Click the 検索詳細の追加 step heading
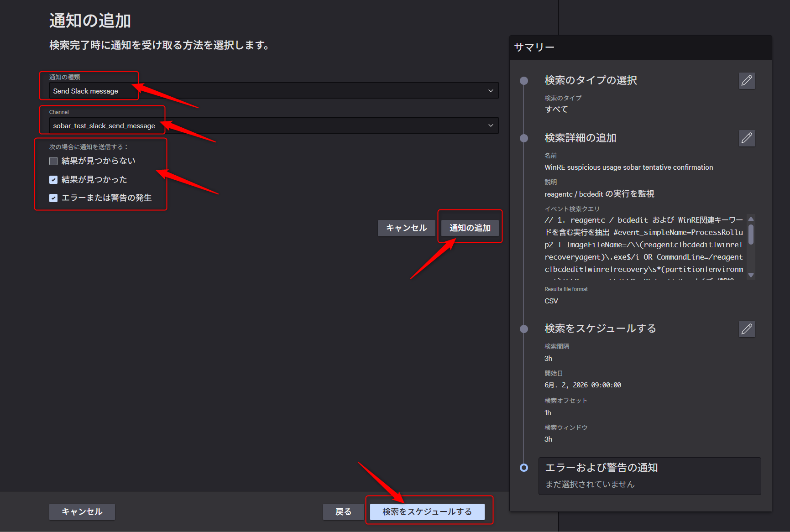The width and height of the screenshot is (790, 532). click(x=580, y=138)
